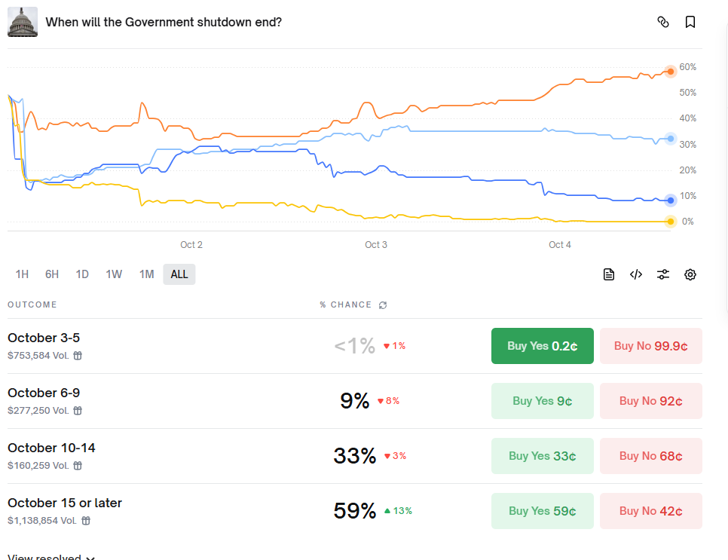Choose the 1W timeframe
728x560 pixels.
pyautogui.click(x=114, y=274)
